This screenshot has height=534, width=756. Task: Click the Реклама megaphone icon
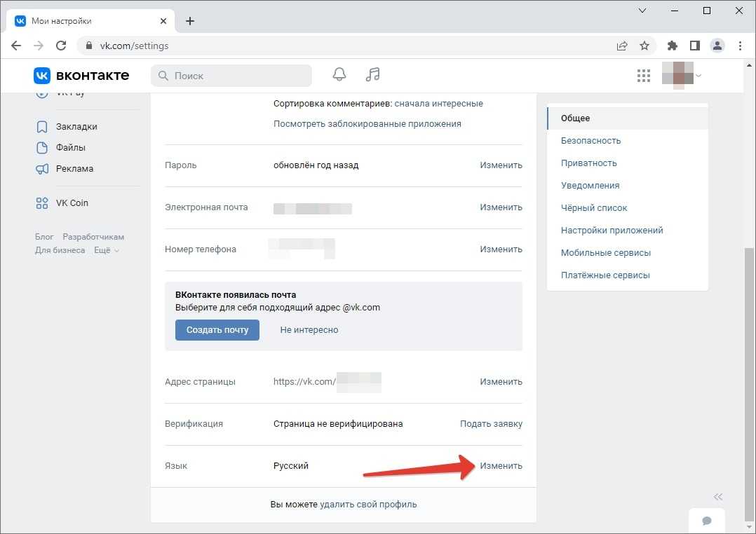(x=42, y=169)
